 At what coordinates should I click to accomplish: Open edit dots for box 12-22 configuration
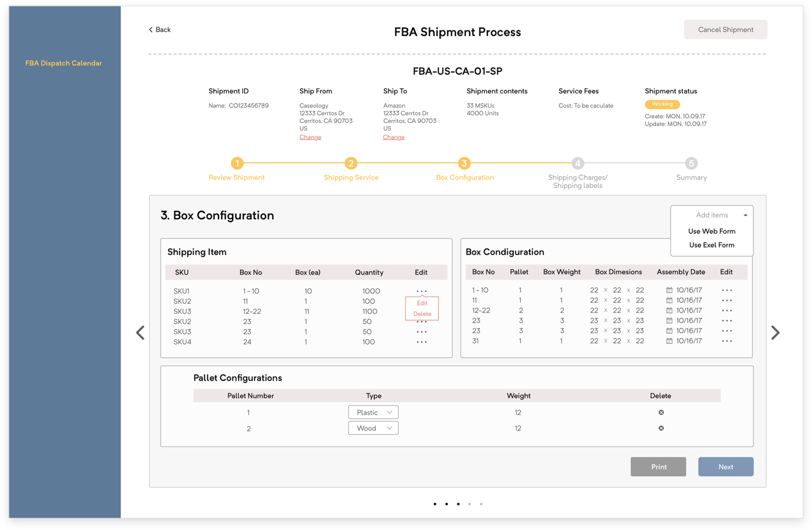click(x=727, y=310)
